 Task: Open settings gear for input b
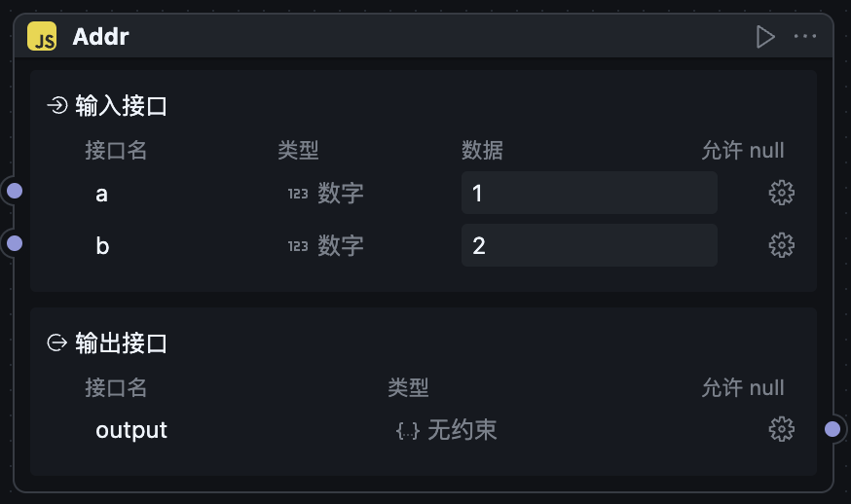click(781, 244)
